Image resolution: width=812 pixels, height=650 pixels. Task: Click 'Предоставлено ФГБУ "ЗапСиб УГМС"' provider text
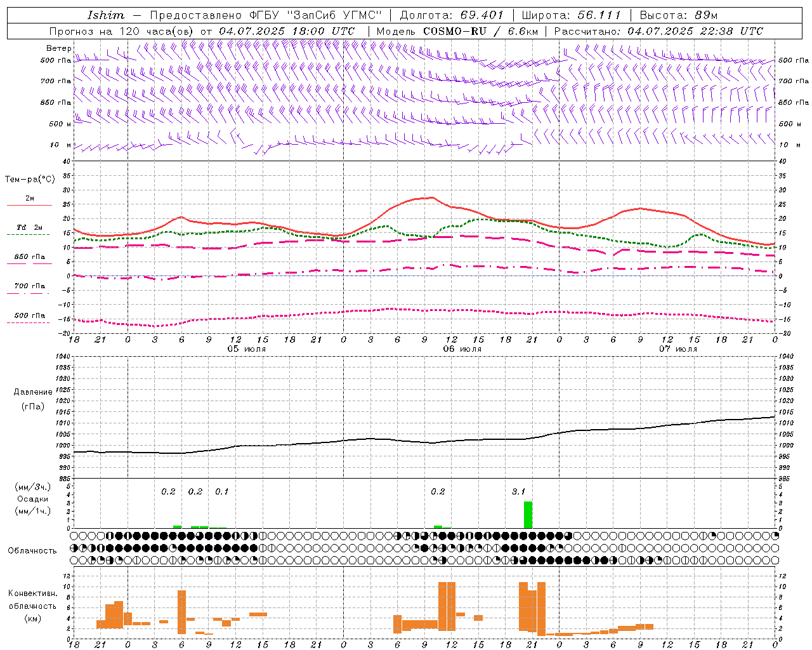[266, 15]
